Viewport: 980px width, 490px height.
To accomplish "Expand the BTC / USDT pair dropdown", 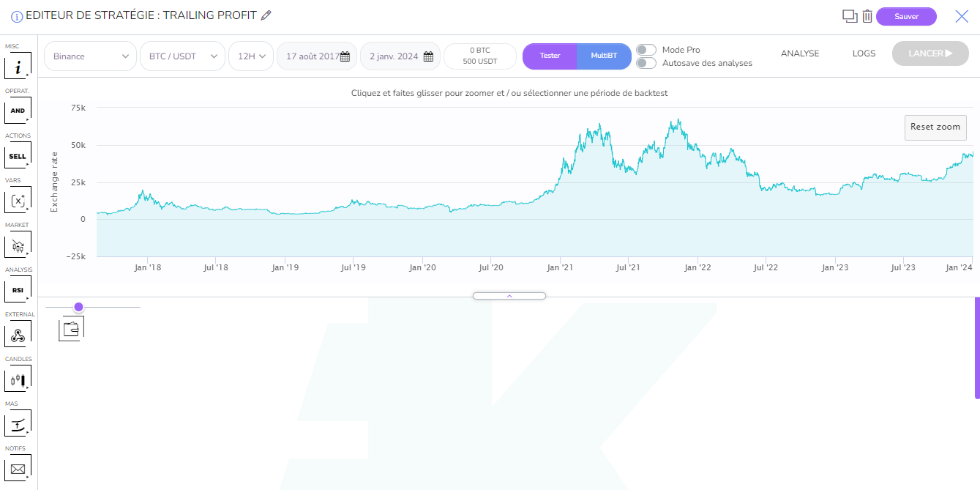I will coord(182,56).
